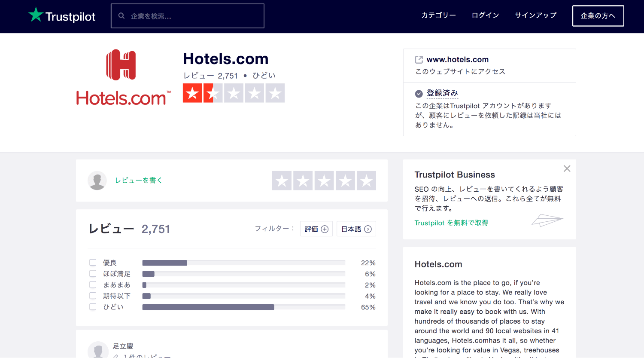644x358 pixels.
Task: Check the まあまあ filter checkbox
Action: 93,285
